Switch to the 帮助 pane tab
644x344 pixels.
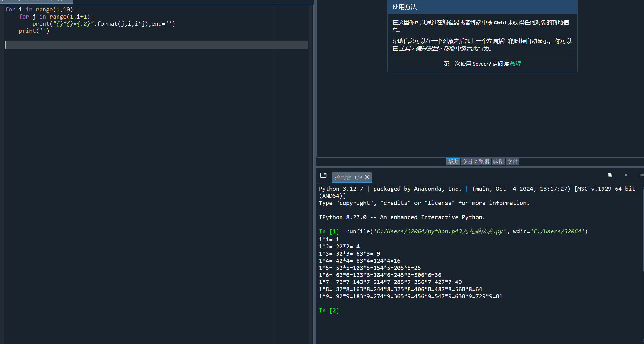(x=453, y=162)
